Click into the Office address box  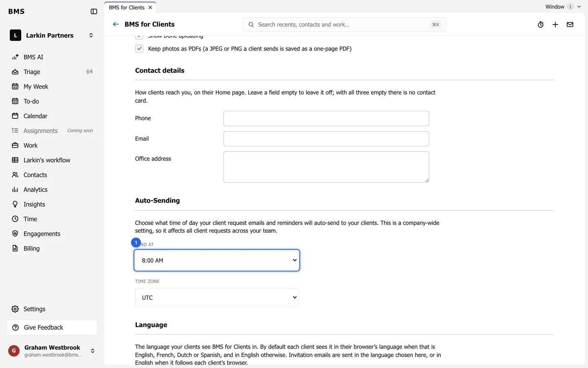(326, 167)
